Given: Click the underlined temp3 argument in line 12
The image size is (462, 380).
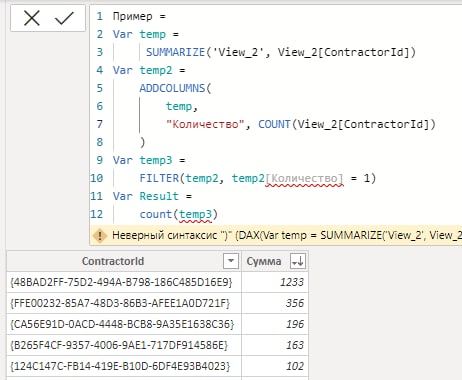Looking at the screenshot, I should click(195, 215).
